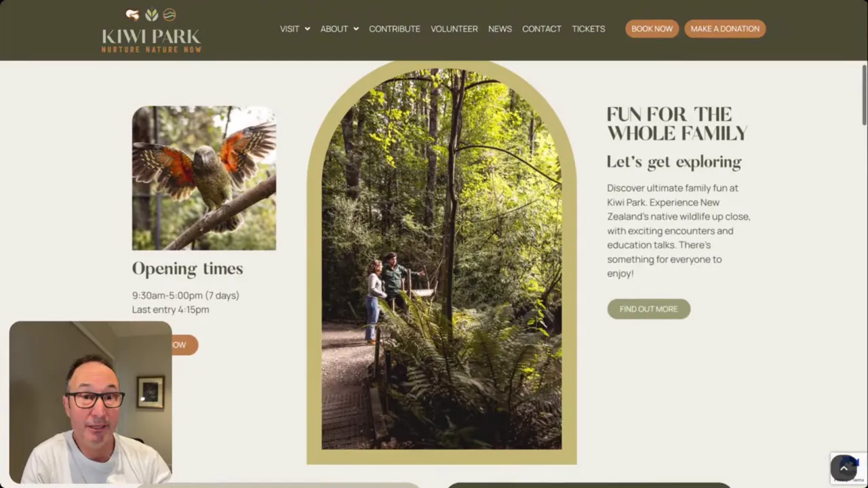Open the Visit navigation item
This screenshot has width=868, height=488.
pos(290,29)
